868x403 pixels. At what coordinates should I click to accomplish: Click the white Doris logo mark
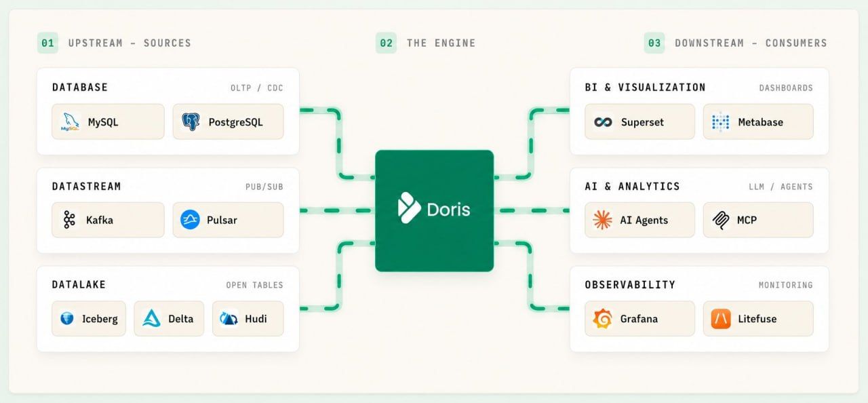410,208
